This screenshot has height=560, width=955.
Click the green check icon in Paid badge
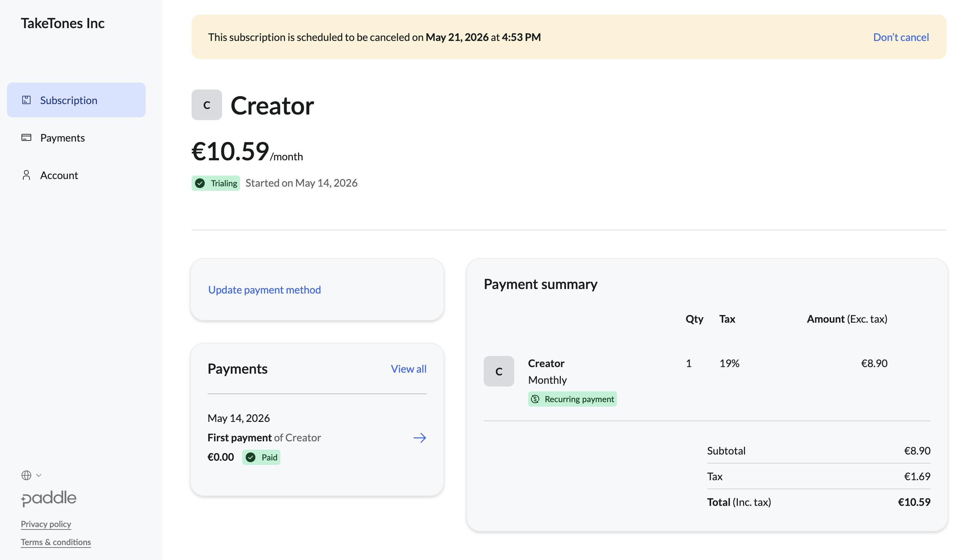[x=251, y=457]
